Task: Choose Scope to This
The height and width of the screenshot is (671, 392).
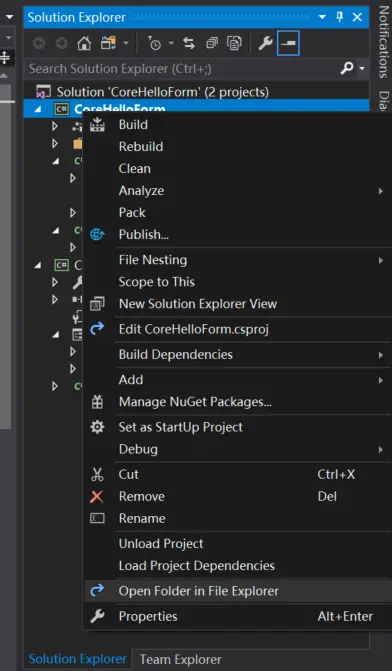Action: [157, 282]
